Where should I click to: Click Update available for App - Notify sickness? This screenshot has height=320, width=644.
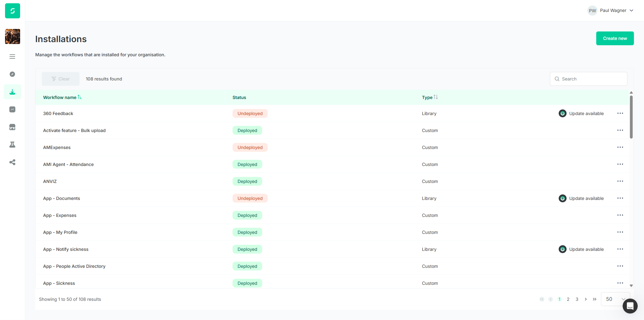point(586,249)
